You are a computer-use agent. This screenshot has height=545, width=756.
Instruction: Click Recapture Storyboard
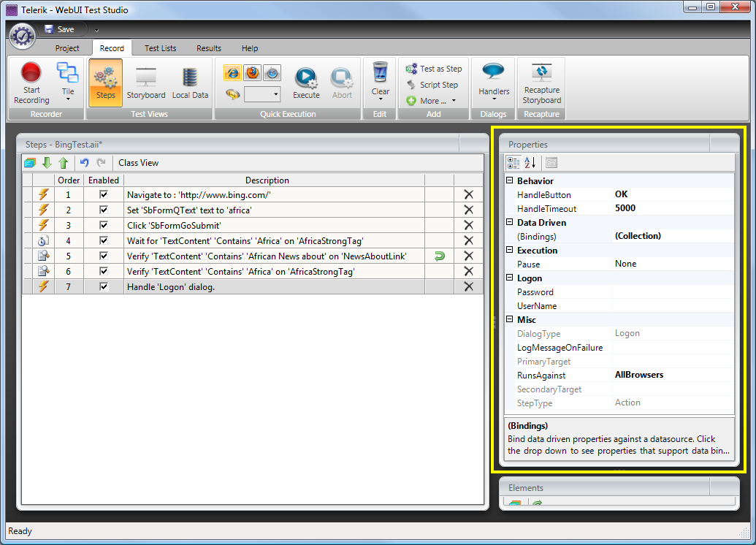(x=541, y=83)
